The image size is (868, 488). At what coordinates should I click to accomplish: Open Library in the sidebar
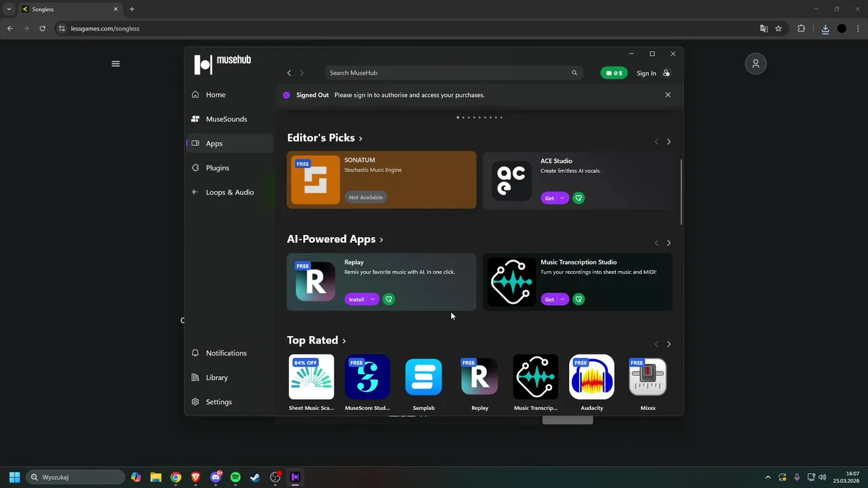[230, 378]
